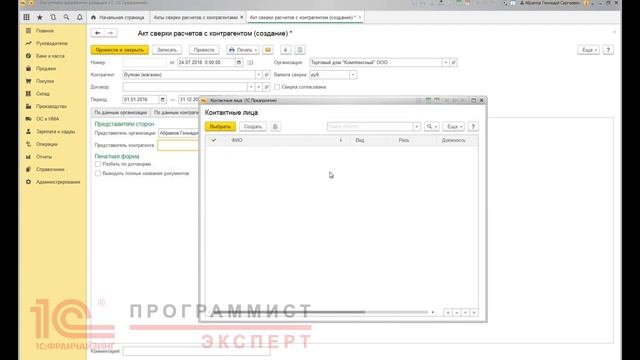Sort contacts by ФИО column header
The image size is (640, 360).
click(237, 140)
